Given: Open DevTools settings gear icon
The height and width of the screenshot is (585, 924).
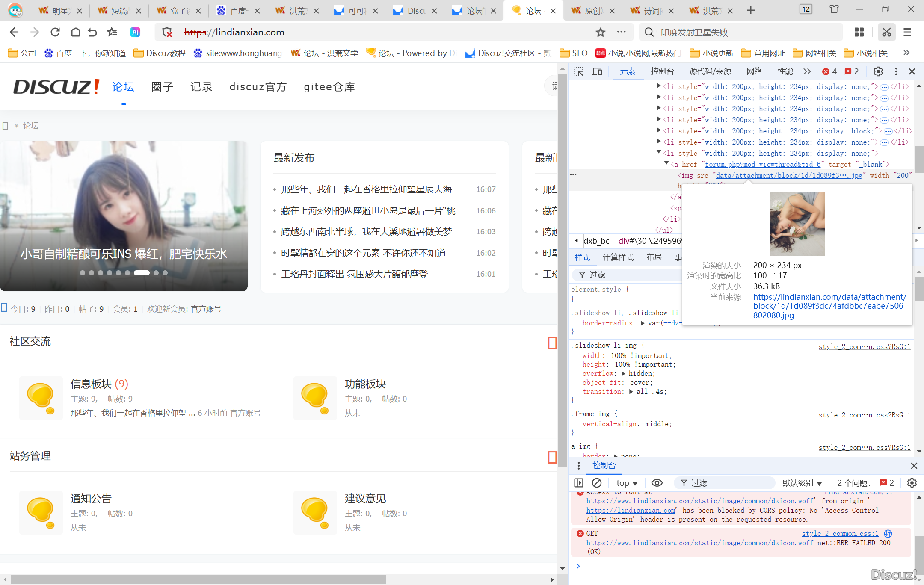Looking at the screenshot, I should 878,71.
